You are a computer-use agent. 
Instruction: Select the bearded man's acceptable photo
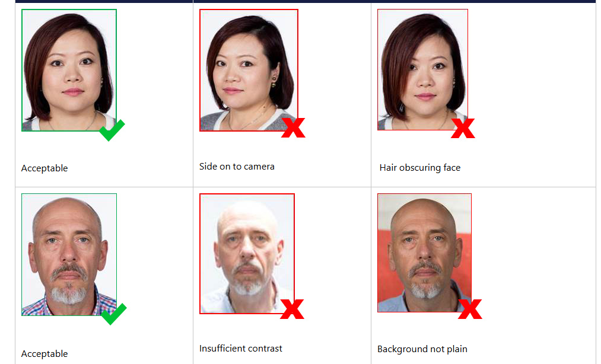click(x=69, y=254)
